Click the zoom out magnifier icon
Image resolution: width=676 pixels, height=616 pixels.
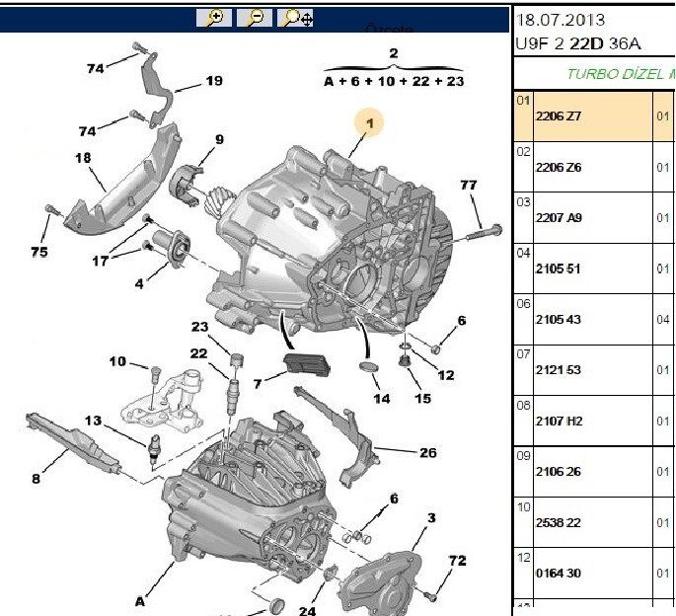tap(254, 19)
